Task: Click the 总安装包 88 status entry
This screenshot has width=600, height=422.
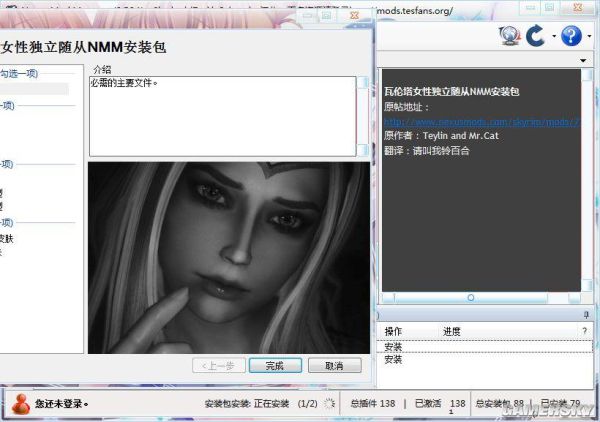Action: point(499,403)
